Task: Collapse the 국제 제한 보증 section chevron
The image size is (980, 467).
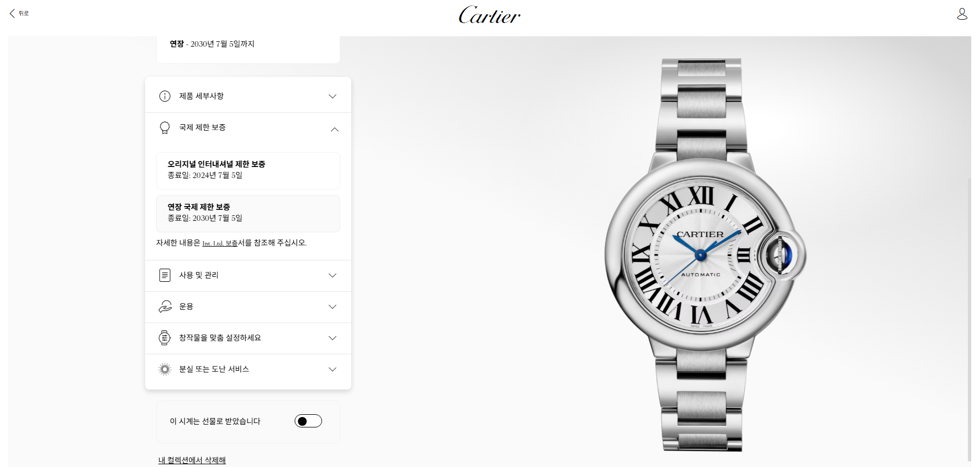Action: coord(334,130)
